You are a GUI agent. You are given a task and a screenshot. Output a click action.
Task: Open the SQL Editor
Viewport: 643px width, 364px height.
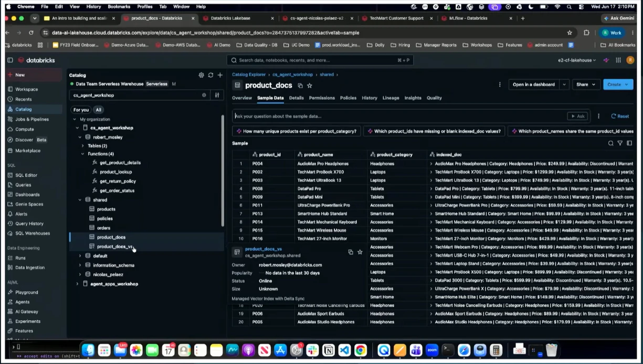[26, 175]
